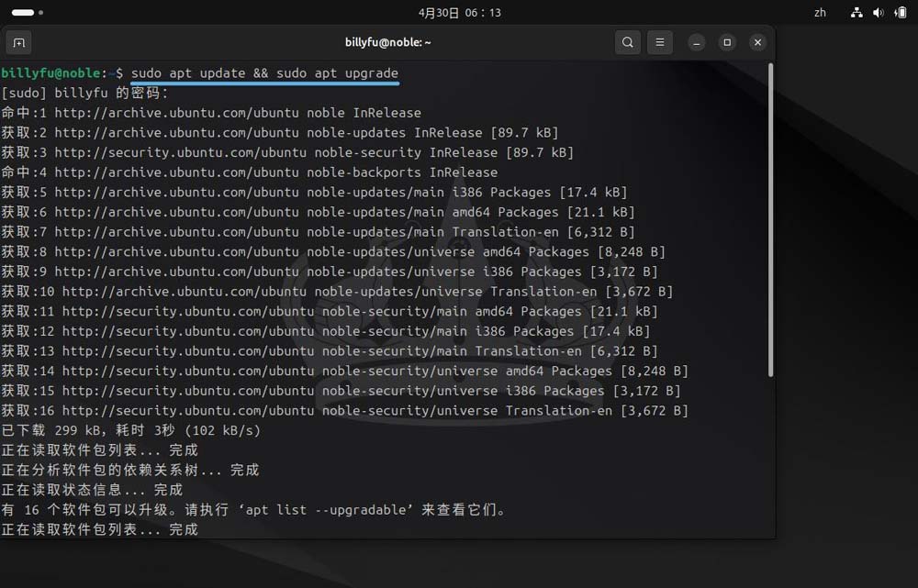Minimize the terminal window
This screenshot has height=588, width=918.
click(697, 42)
